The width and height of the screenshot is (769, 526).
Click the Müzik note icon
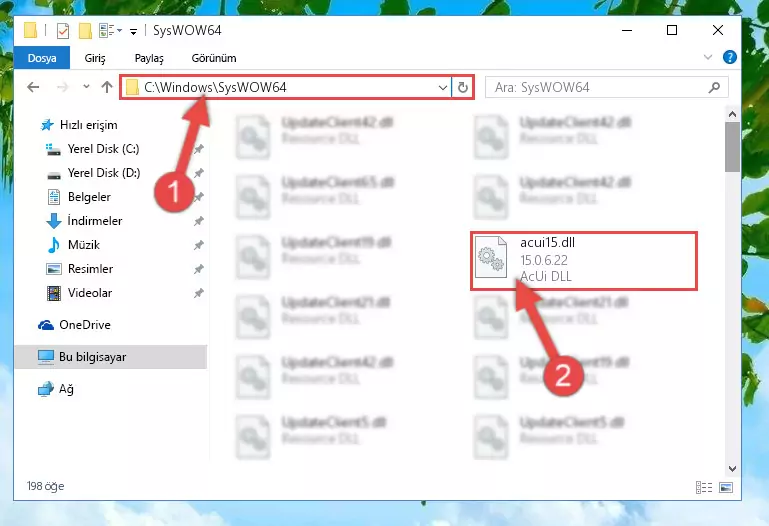pyautogui.click(x=53, y=245)
